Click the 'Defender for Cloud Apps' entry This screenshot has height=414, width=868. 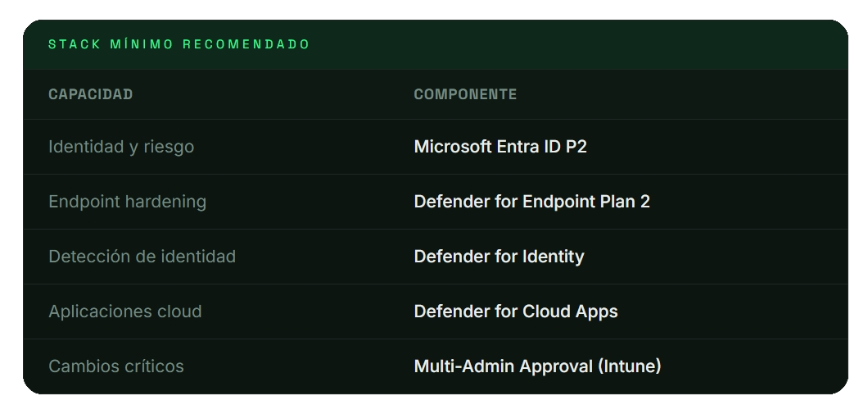tap(516, 312)
